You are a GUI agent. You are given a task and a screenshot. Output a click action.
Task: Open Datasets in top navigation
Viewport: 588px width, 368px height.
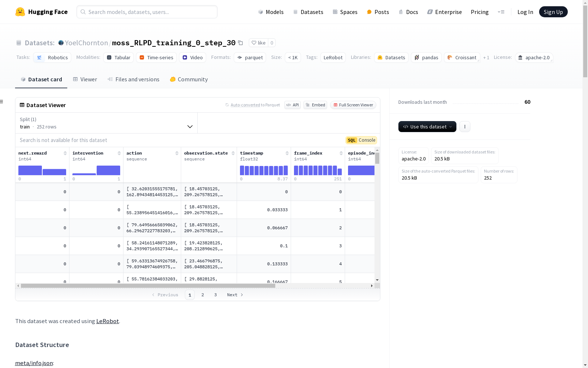pyautogui.click(x=308, y=12)
